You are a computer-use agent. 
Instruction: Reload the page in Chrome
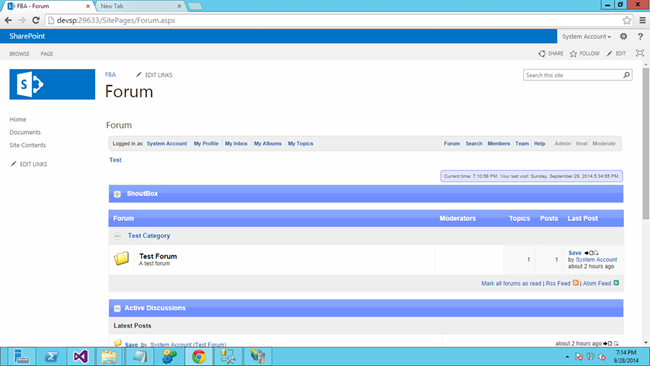(x=36, y=20)
